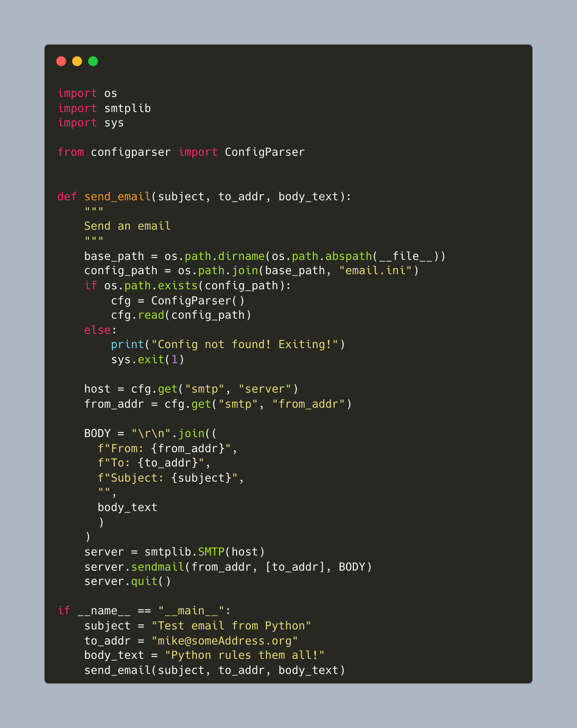
Task: Click the "Config not found! Exiting!" string
Action: point(245,345)
